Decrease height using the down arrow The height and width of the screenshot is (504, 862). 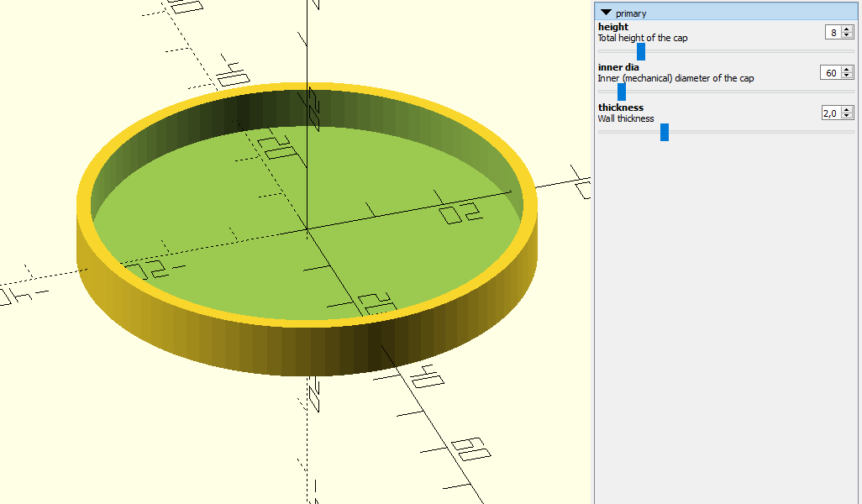tap(847, 35)
